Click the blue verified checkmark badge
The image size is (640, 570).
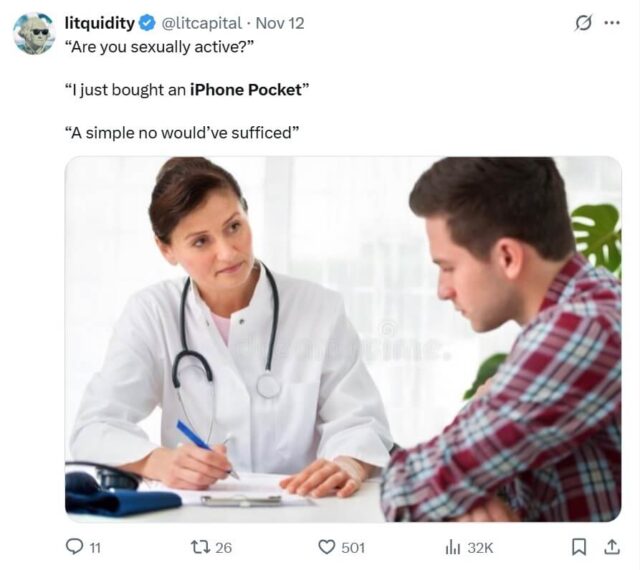147,23
